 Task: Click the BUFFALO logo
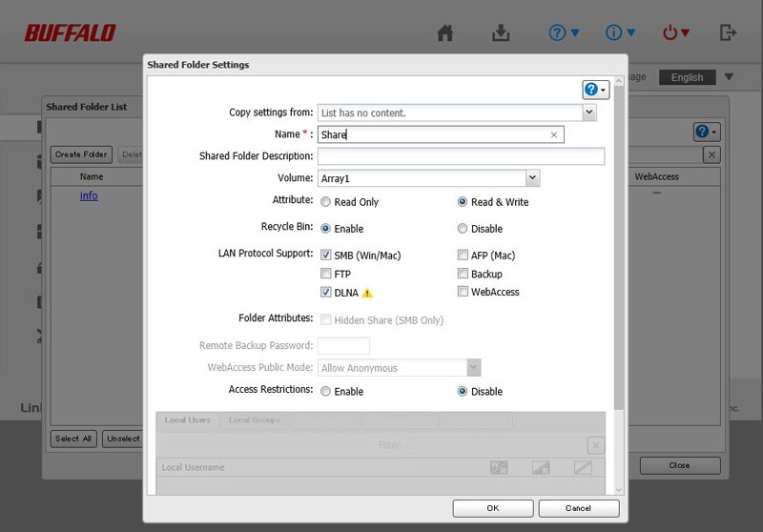[x=70, y=33]
